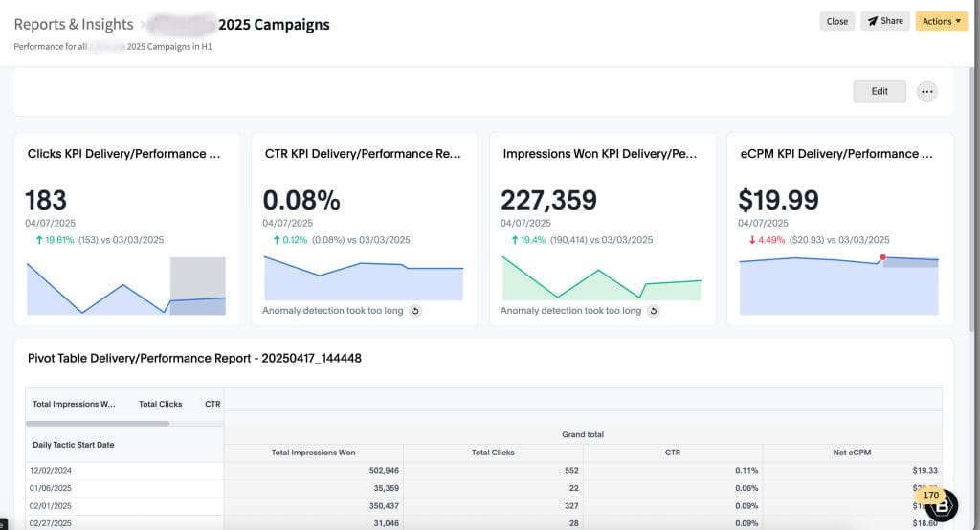Click the breadcrumb chevron after Reports & Insights
980x530 pixels.
click(x=142, y=24)
